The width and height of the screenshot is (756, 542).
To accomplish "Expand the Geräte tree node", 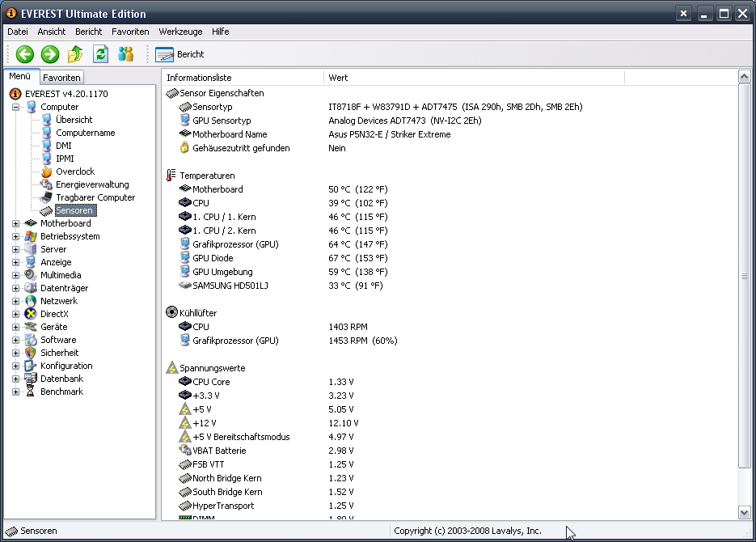I will [x=16, y=327].
